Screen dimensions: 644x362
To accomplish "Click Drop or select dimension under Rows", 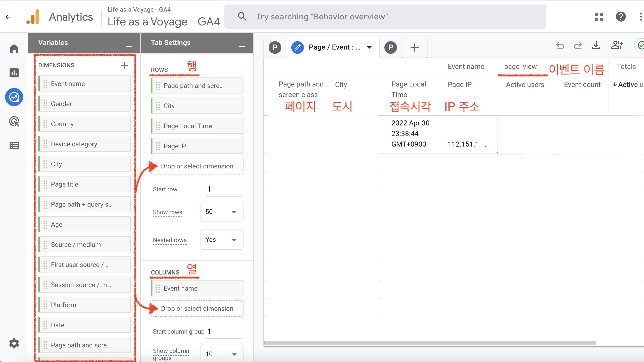I will [x=197, y=166].
